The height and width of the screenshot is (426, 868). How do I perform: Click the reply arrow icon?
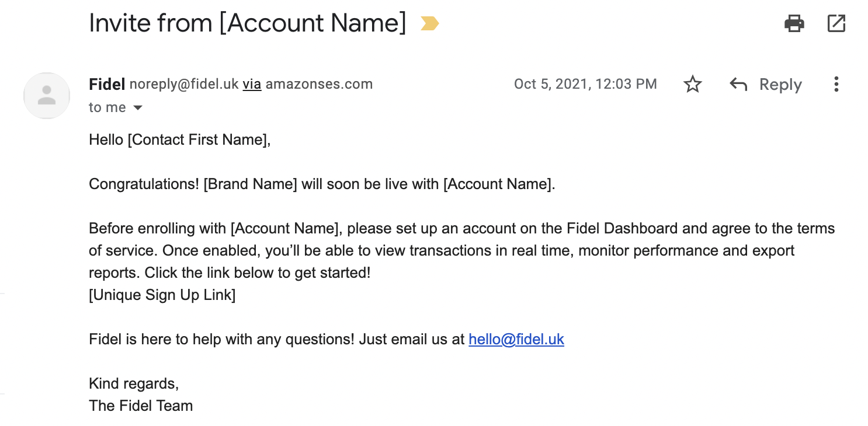[x=738, y=85]
